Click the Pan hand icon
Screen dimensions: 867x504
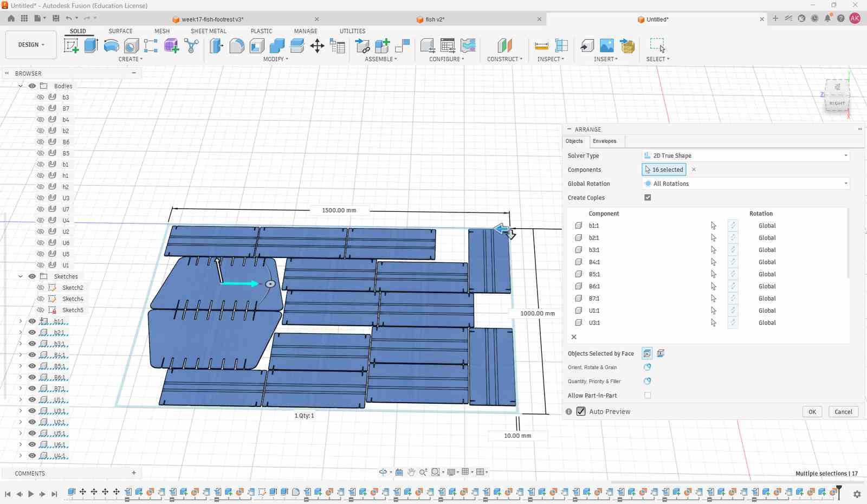coord(411,472)
